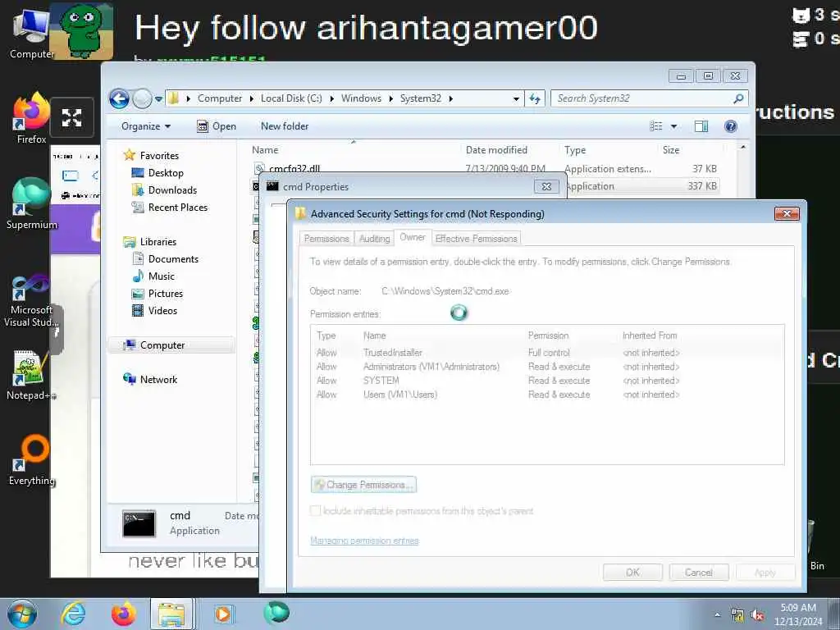
Task: Expand the System32 breadcrumb arrow
Action: pyautogui.click(x=450, y=98)
